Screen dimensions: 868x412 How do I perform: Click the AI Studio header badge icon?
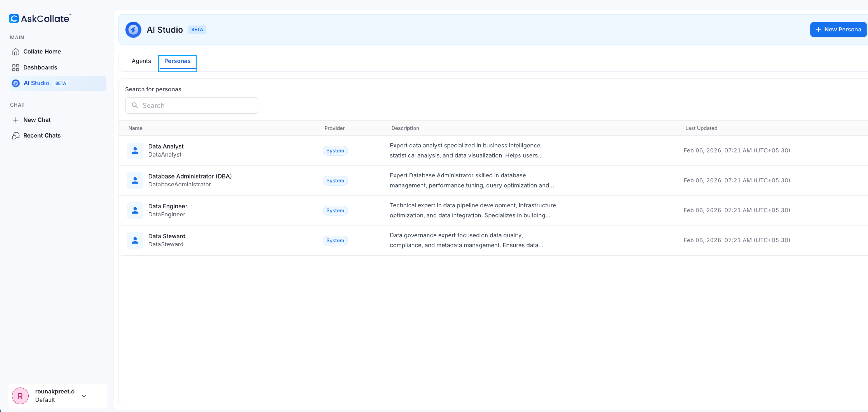(133, 29)
